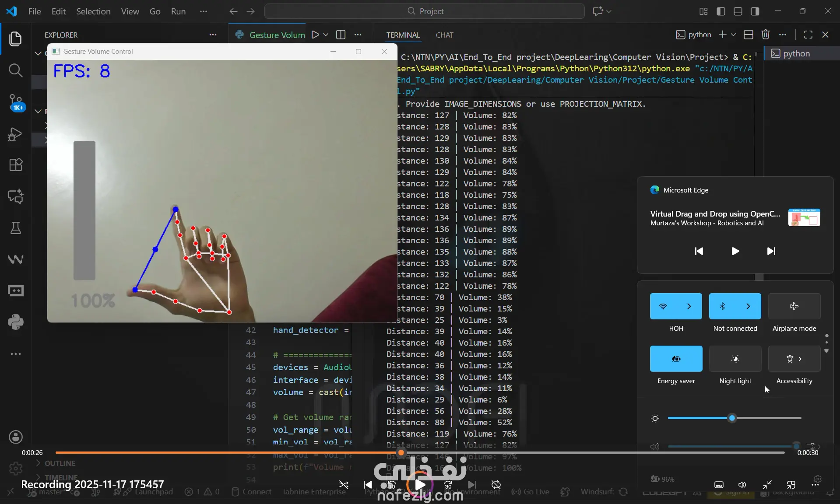Open the Accounts icon in activity bar
The width and height of the screenshot is (840, 504).
click(x=16, y=437)
